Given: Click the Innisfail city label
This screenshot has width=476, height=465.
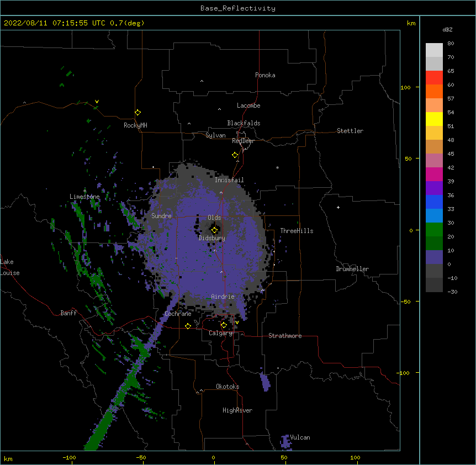Looking at the screenshot, I should 229,180.
